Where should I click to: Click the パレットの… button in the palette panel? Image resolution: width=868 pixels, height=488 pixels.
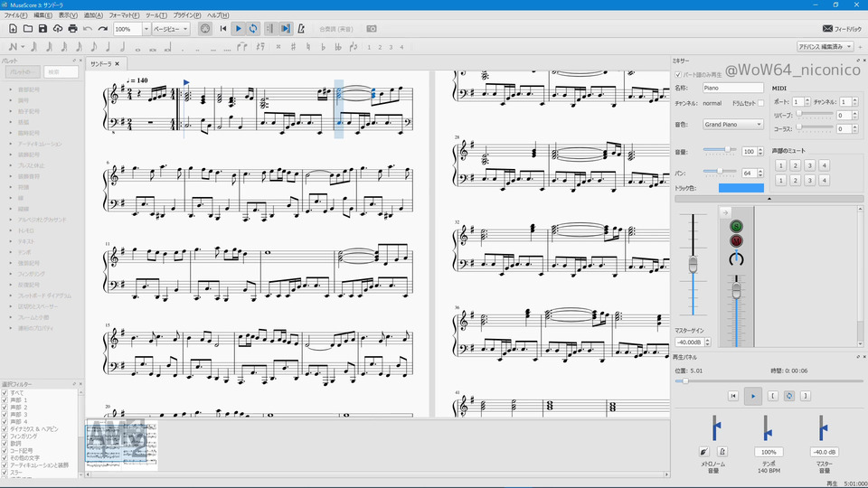pyautogui.click(x=23, y=72)
